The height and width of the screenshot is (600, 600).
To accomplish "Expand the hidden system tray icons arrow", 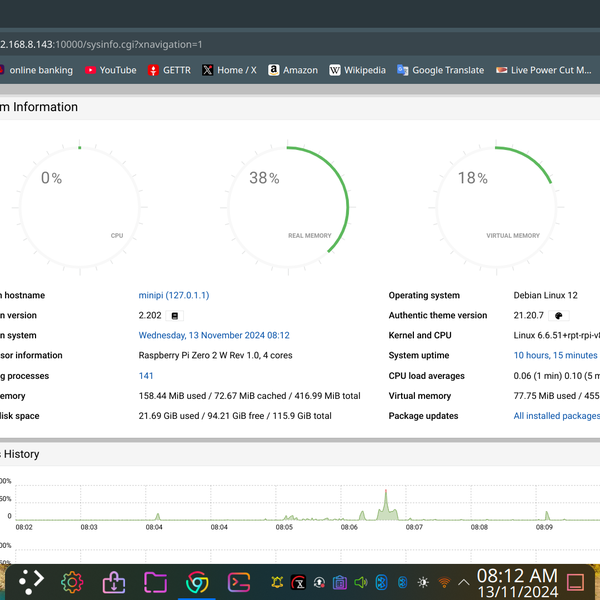I will coord(464,582).
